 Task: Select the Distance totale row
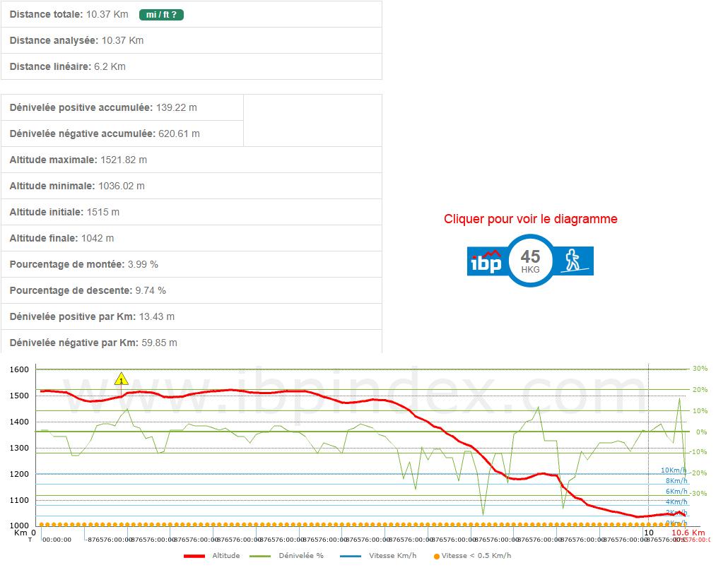click(x=191, y=14)
